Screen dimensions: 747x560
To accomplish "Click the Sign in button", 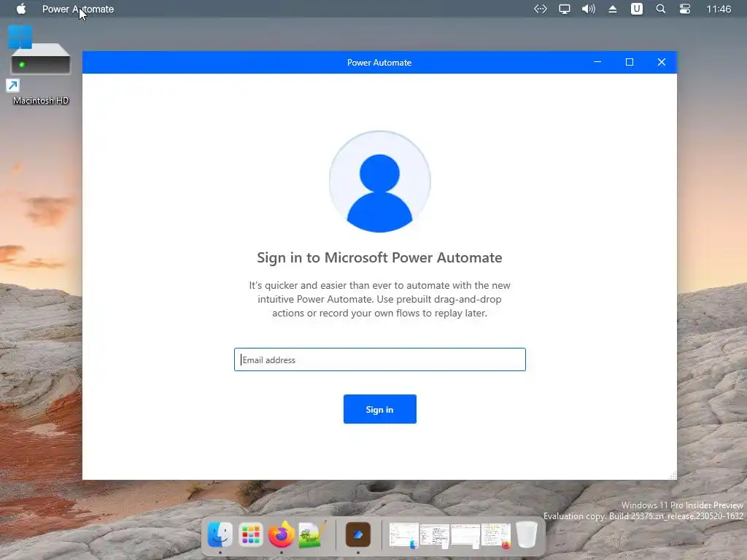I will click(379, 409).
